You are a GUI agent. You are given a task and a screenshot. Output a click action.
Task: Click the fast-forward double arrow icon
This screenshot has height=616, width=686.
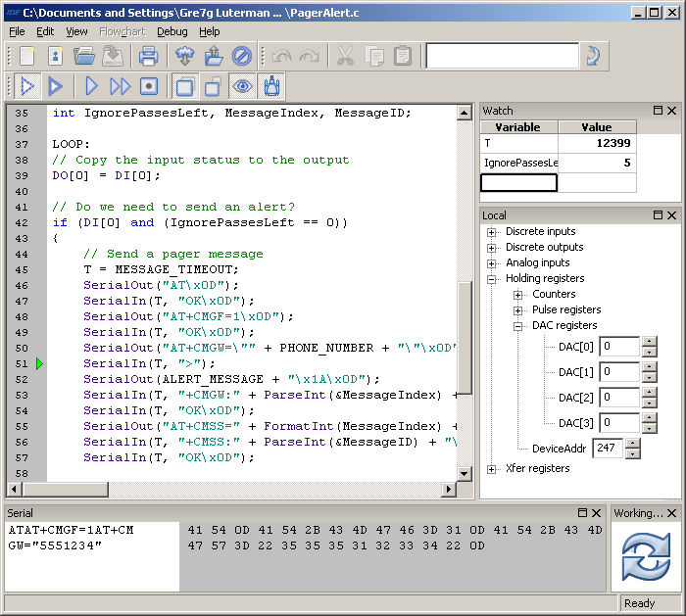[x=121, y=87]
